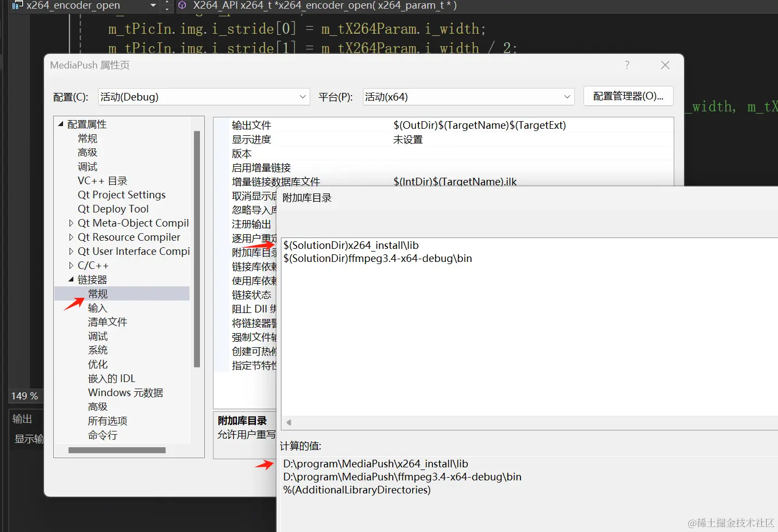Select 命令行 at the bottom of the tree
Viewport: 778px width, 532px height.
pos(102,435)
